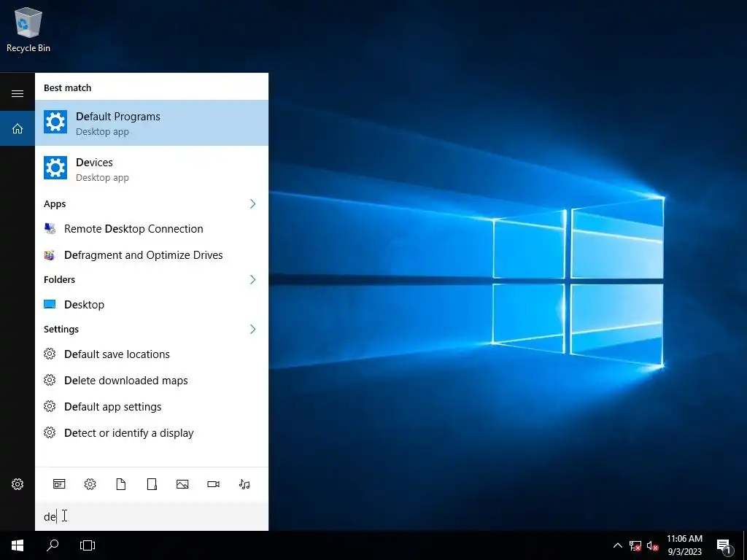Click the Remote Desktop Connection icon
This screenshot has width=747, height=560.
click(x=50, y=228)
